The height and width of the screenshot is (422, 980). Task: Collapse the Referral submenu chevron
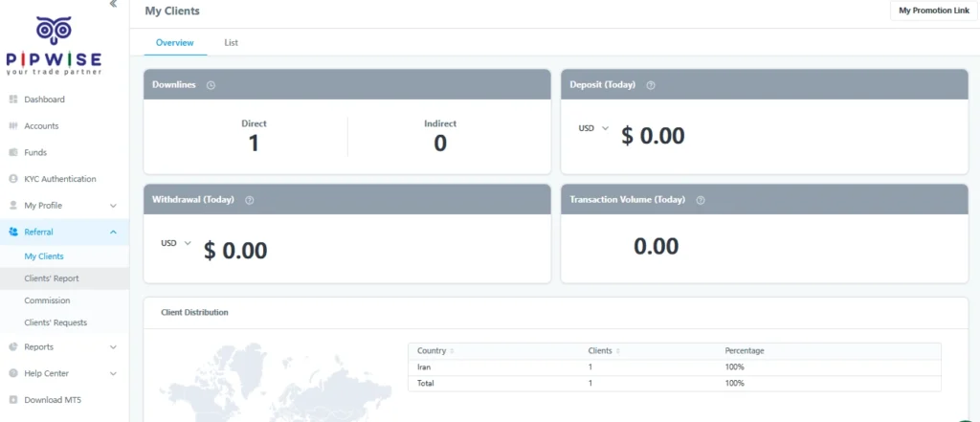[113, 232]
